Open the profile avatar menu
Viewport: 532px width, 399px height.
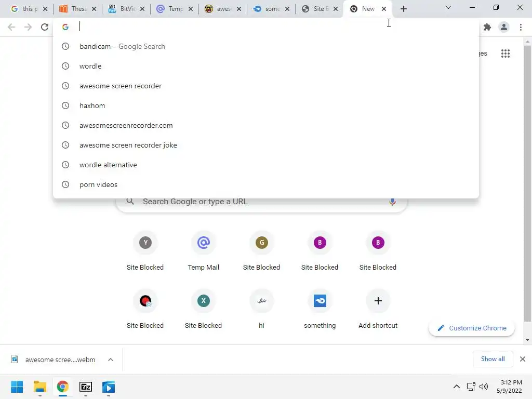pos(504,27)
